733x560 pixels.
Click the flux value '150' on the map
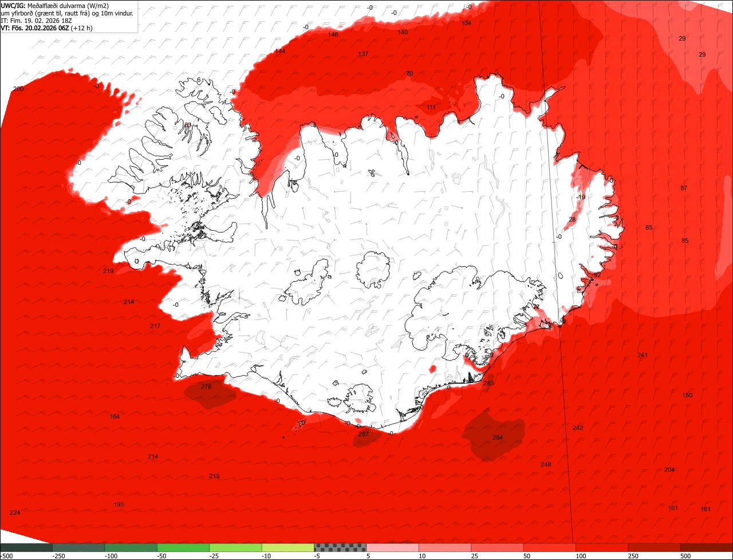688,395
